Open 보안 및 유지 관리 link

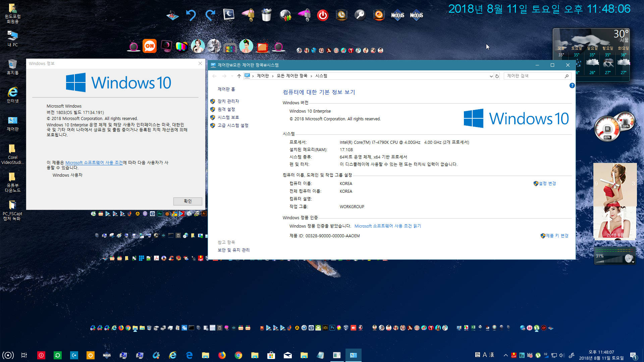coord(233,250)
